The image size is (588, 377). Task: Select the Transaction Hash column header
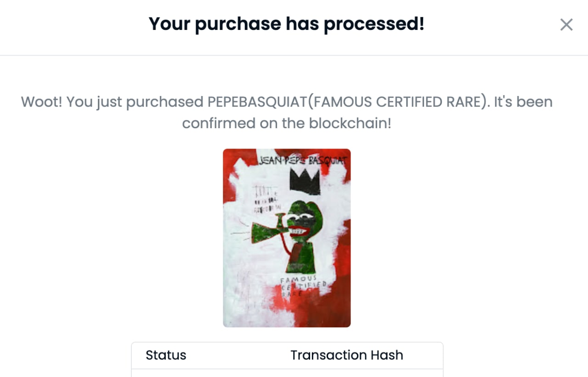coord(347,355)
